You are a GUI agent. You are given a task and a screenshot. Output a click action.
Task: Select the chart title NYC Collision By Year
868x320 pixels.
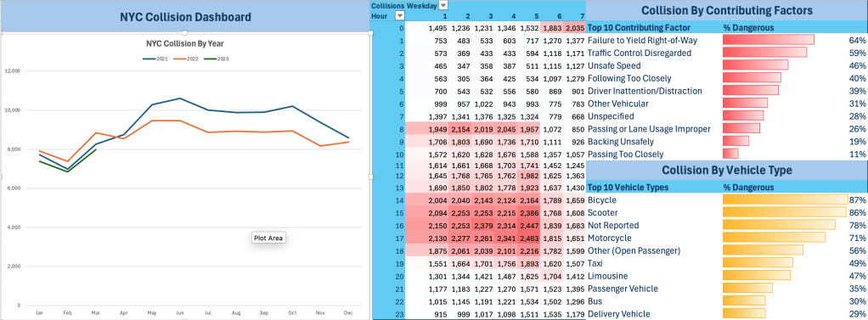point(185,43)
